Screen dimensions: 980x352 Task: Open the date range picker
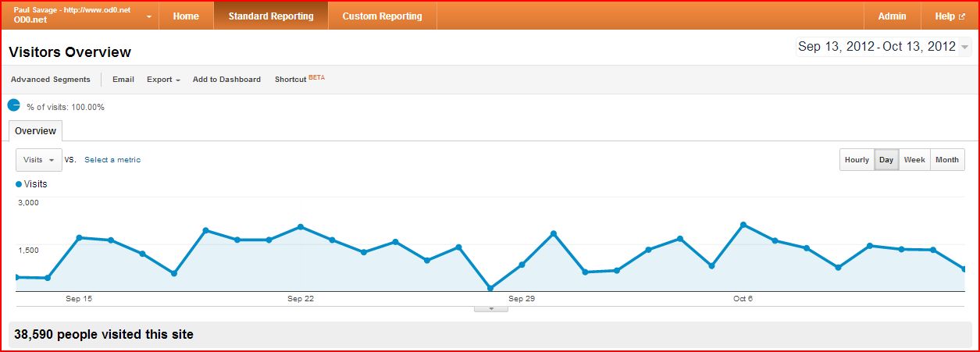[x=883, y=47]
